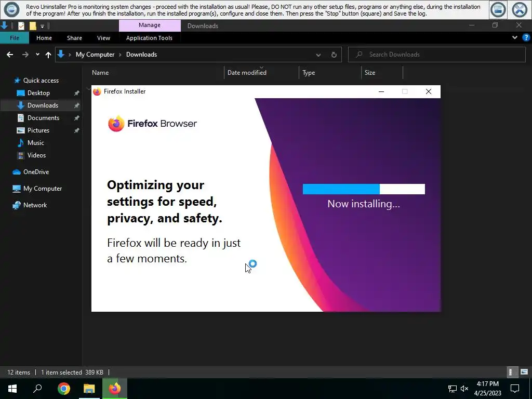Image resolution: width=532 pixels, height=399 pixels.
Task: Switch to the Share ribbon tab
Action: click(74, 38)
